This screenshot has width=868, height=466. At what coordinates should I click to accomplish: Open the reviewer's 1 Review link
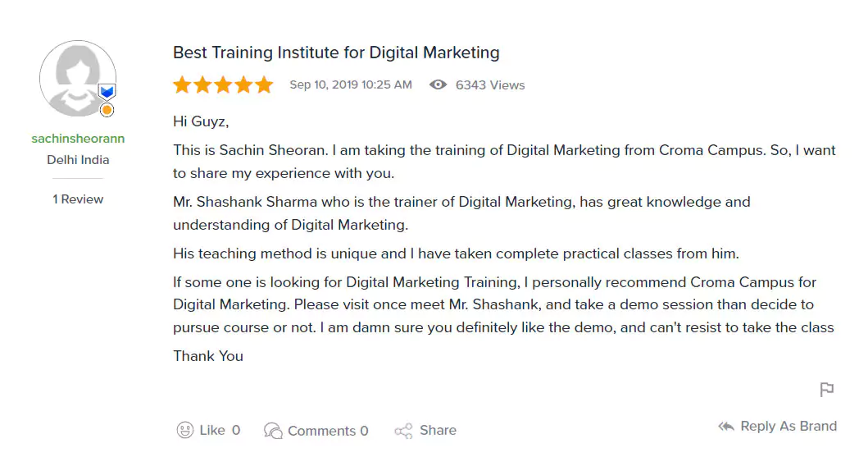pyautogui.click(x=78, y=199)
